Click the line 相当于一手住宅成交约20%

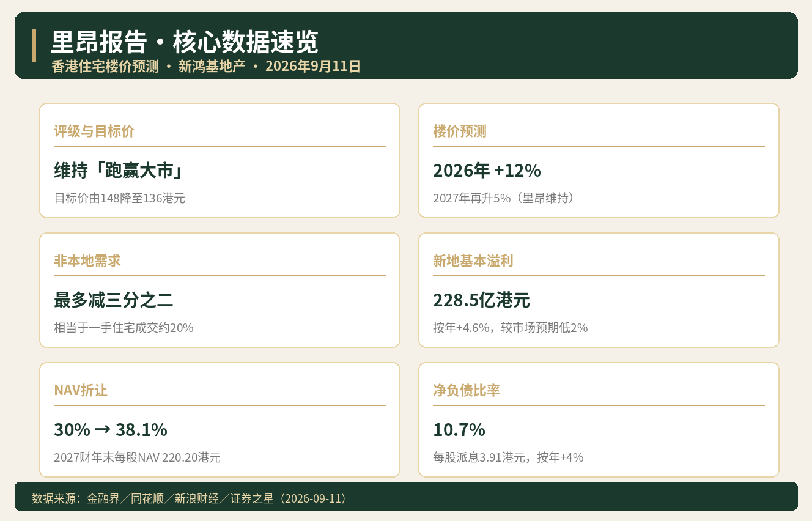[x=124, y=328]
